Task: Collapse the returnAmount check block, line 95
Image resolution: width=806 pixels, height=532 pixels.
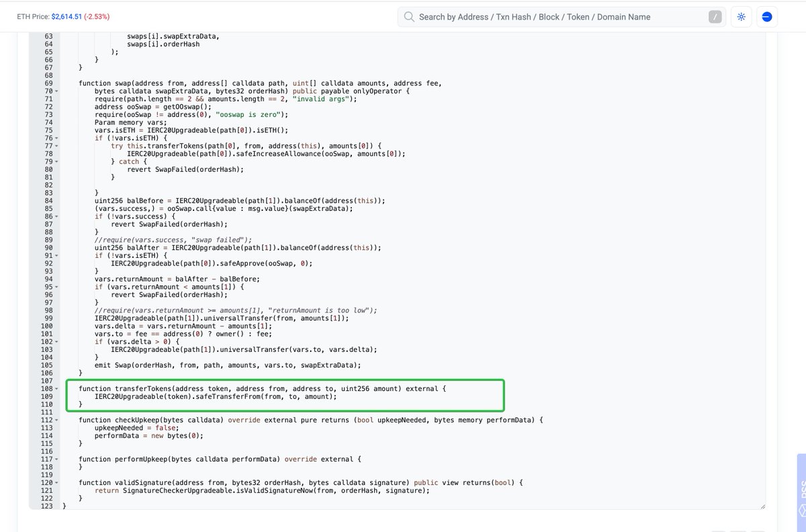Action: (57, 287)
